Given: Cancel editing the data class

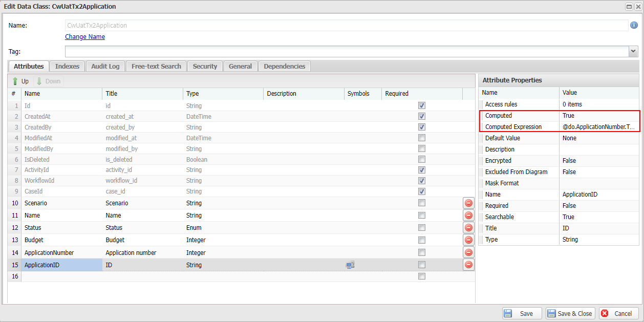Looking at the screenshot, I should [x=618, y=314].
